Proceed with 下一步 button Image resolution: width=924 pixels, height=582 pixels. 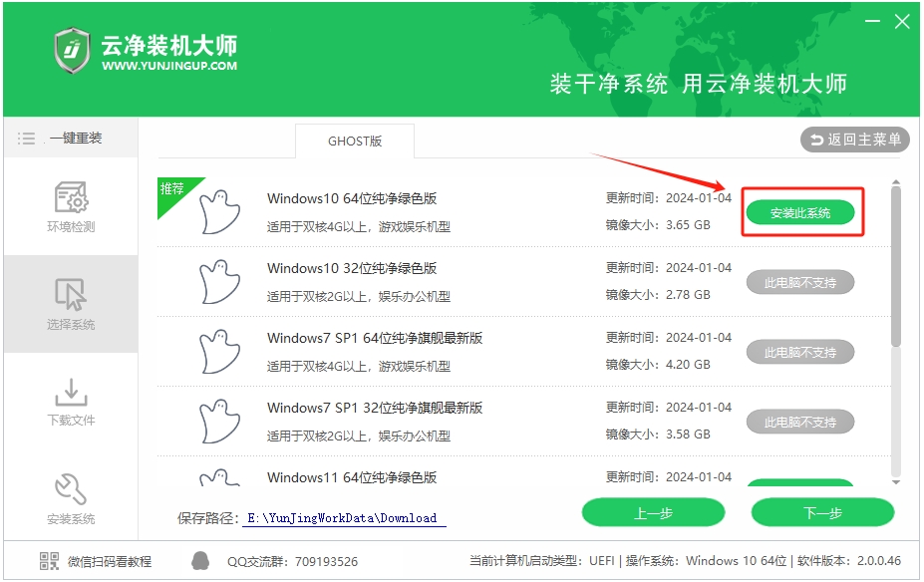(x=822, y=513)
